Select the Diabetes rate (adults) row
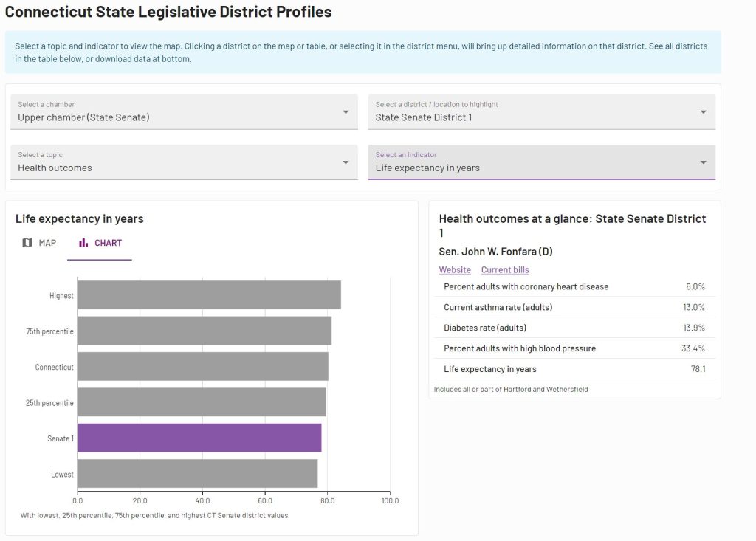756x541 pixels. (x=574, y=328)
